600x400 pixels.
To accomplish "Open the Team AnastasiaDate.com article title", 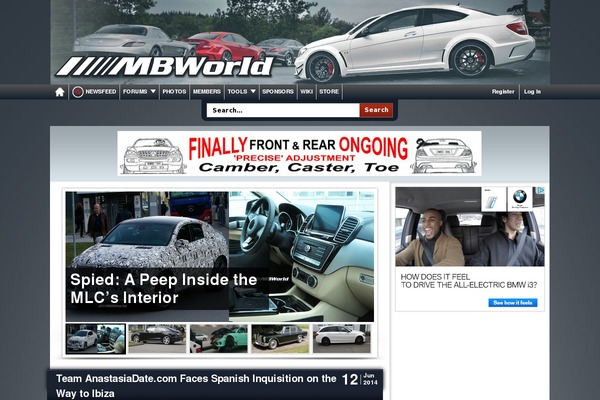I will [x=196, y=386].
